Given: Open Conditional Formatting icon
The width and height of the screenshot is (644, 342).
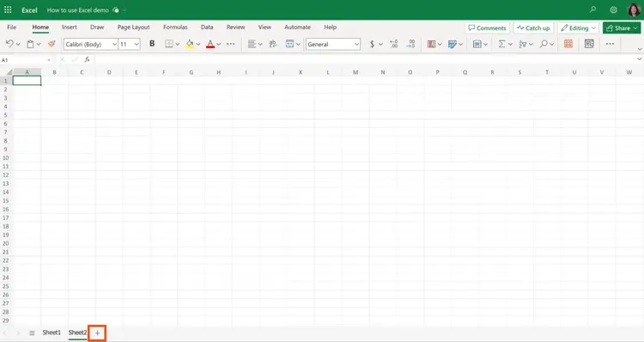Looking at the screenshot, I should [431, 44].
